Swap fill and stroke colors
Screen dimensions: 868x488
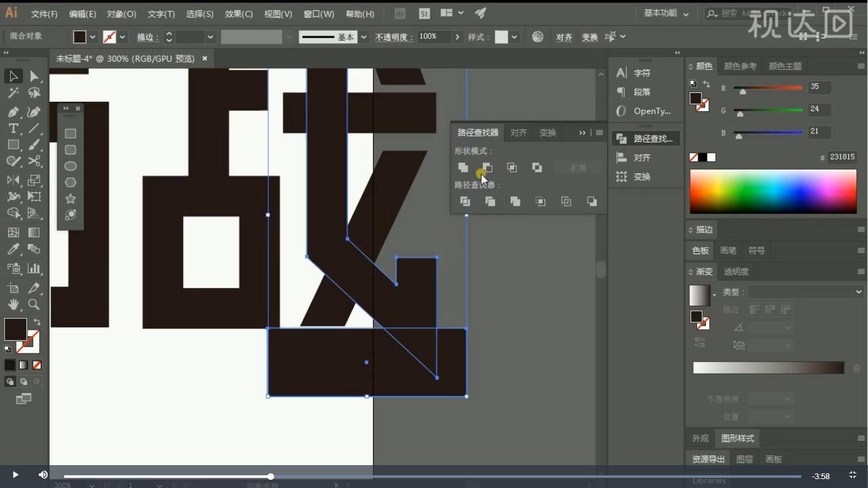(x=36, y=323)
